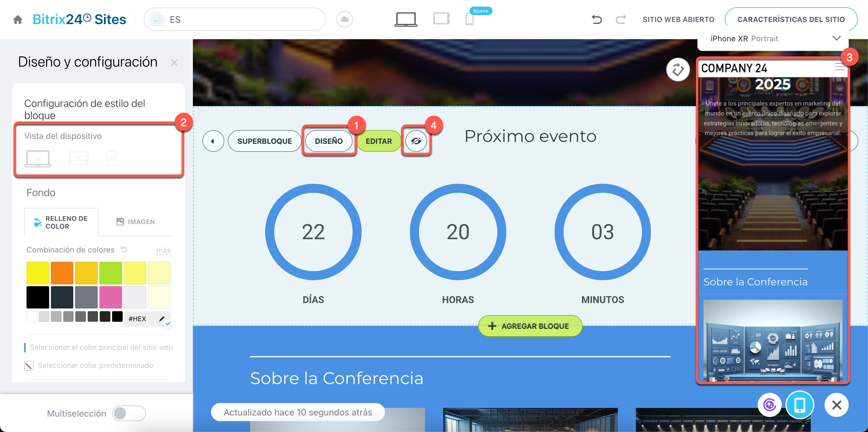Select the IMAGEN tab

click(136, 222)
